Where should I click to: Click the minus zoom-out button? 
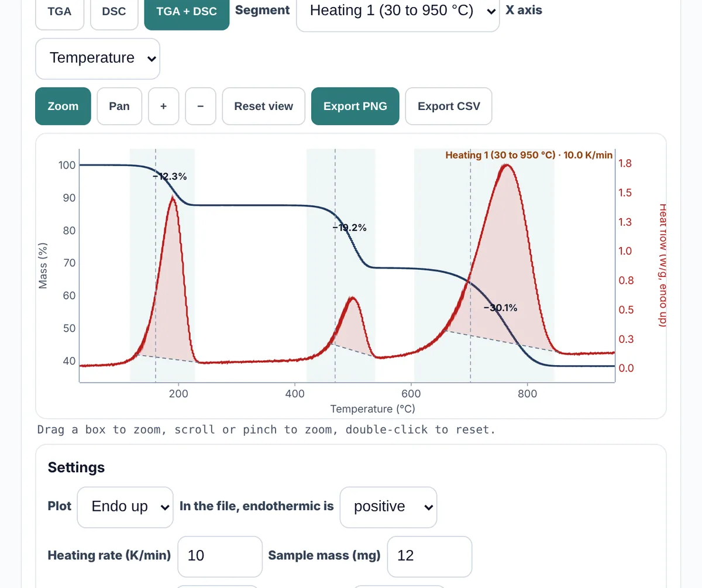point(201,106)
